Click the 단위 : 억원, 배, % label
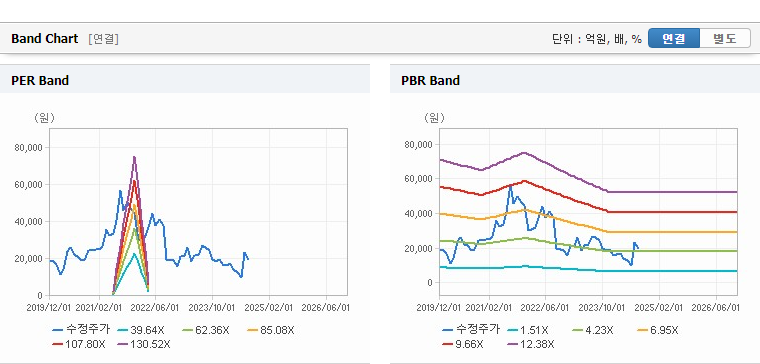Screen dimensions: 760x364 [x=597, y=39]
